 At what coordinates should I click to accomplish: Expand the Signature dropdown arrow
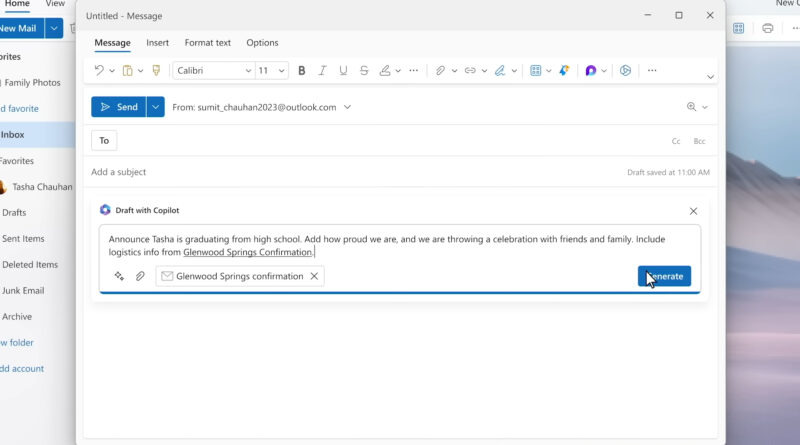coord(514,71)
